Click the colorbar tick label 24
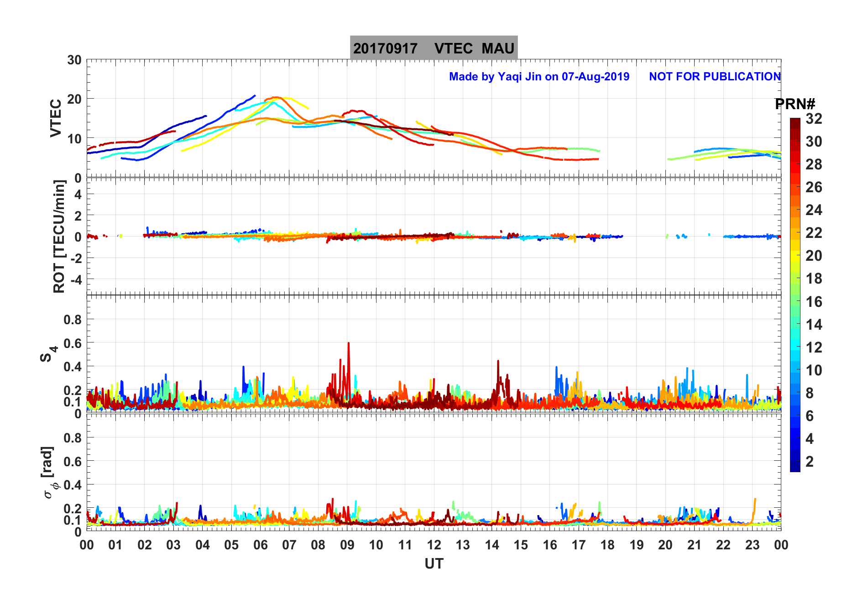868x590 pixels. click(x=814, y=210)
